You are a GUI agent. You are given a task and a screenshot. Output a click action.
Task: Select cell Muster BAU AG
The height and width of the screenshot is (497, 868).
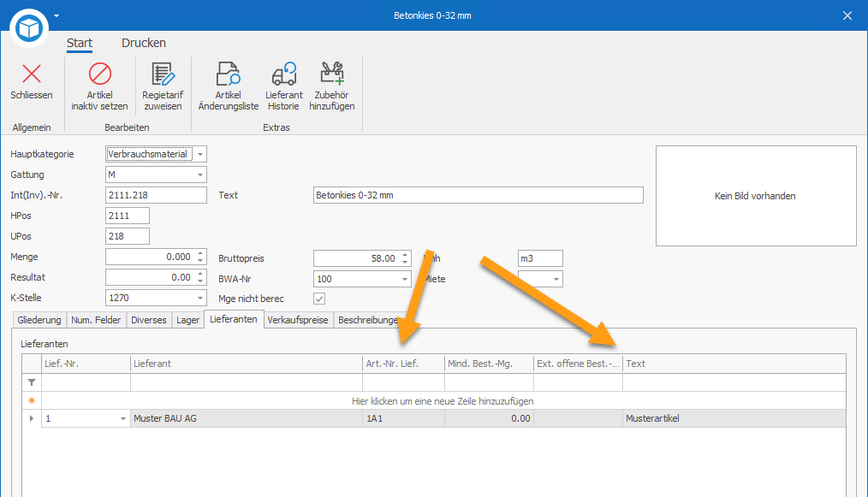[x=247, y=418]
